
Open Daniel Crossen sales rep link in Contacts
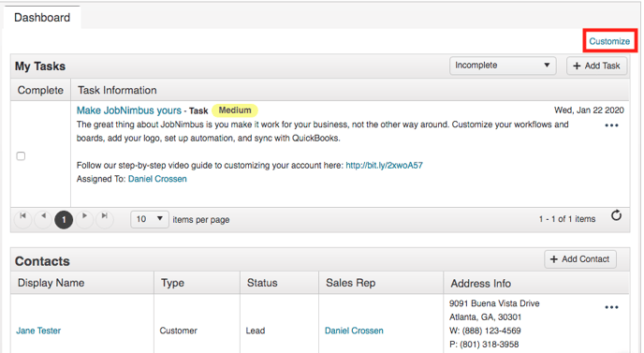click(354, 331)
